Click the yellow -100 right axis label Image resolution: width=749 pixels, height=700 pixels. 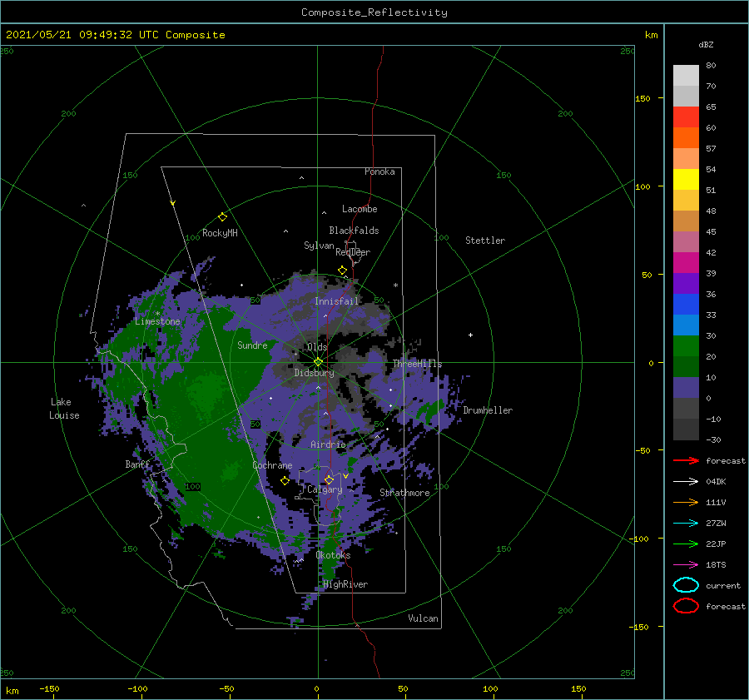pos(639,539)
